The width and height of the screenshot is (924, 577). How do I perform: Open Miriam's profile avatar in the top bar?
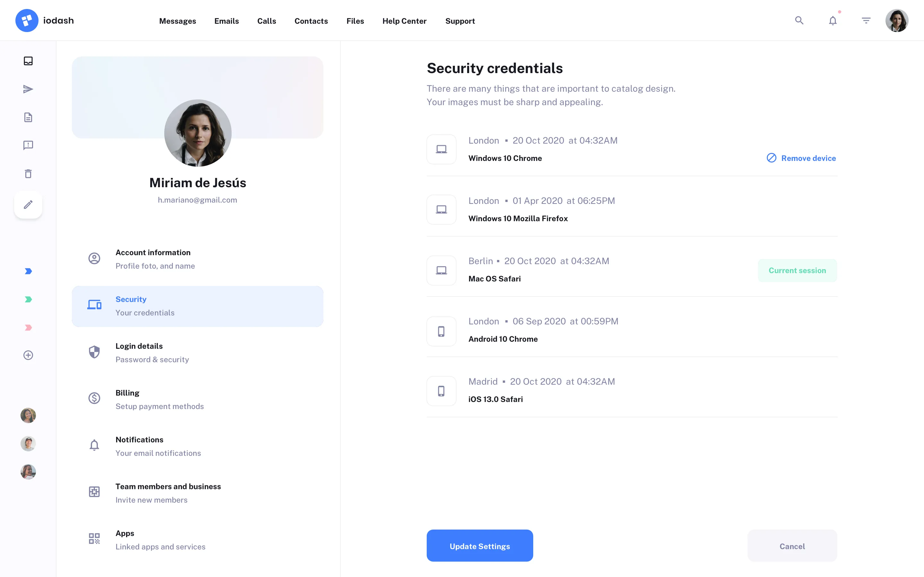coord(897,20)
